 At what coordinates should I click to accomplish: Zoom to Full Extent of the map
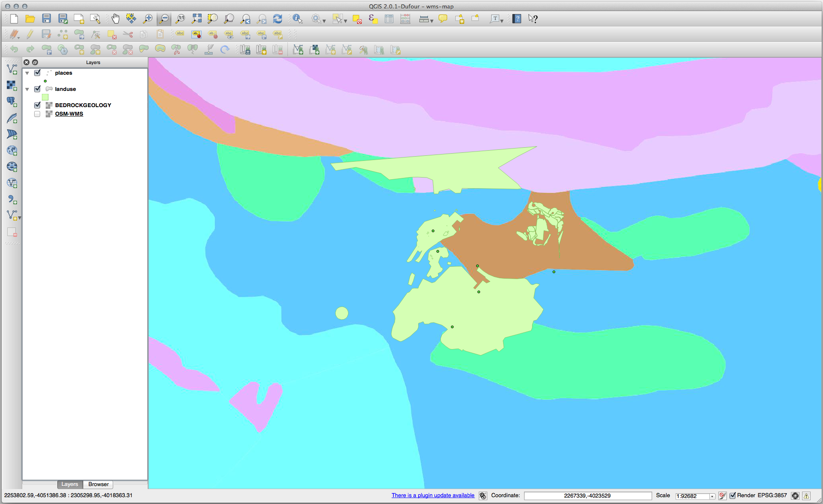[x=196, y=19]
